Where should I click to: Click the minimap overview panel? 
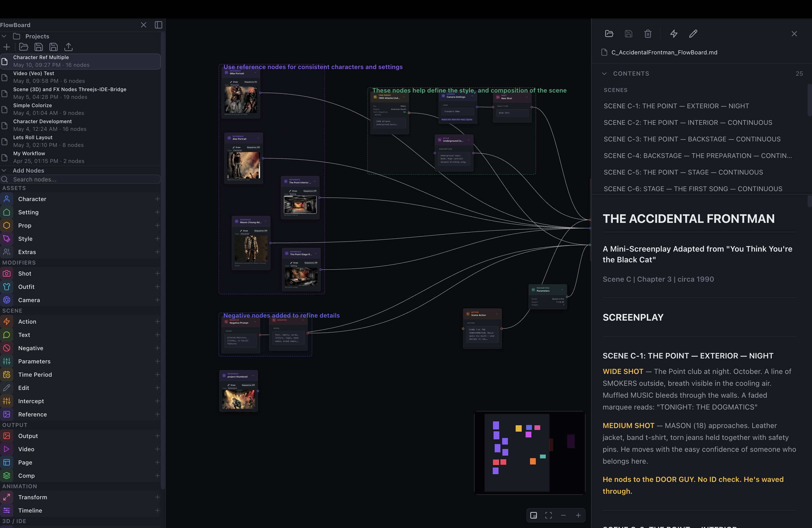click(x=529, y=453)
